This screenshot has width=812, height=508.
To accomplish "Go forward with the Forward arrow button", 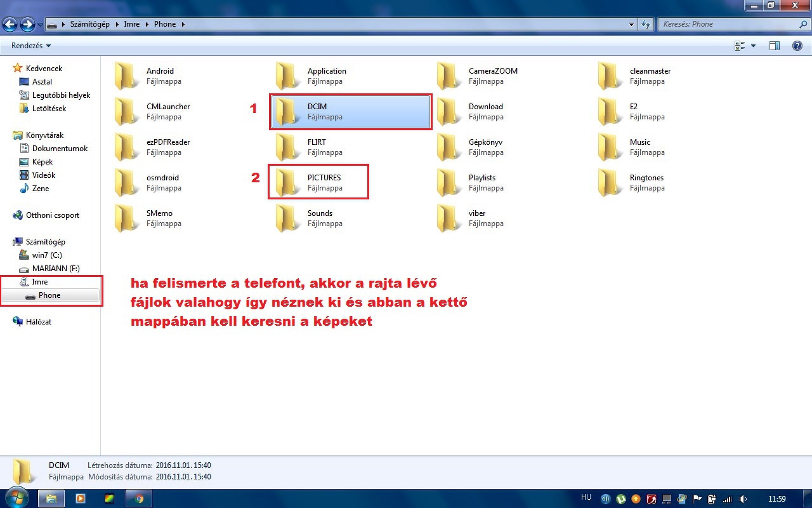I will 27,24.
